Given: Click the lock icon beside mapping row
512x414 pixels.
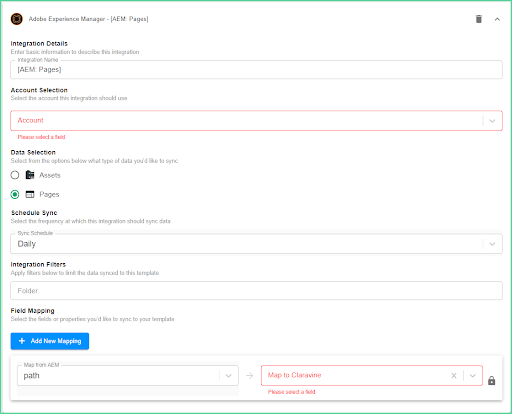Looking at the screenshot, I should (491, 380).
